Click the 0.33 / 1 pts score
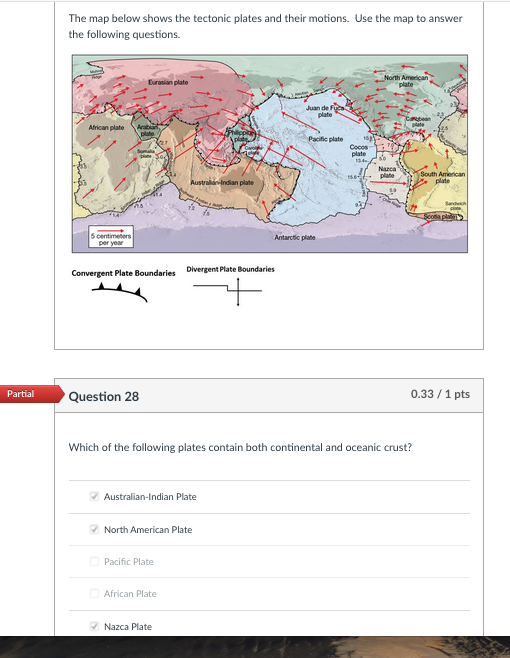510x658 pixels. [x=440, y=394]
